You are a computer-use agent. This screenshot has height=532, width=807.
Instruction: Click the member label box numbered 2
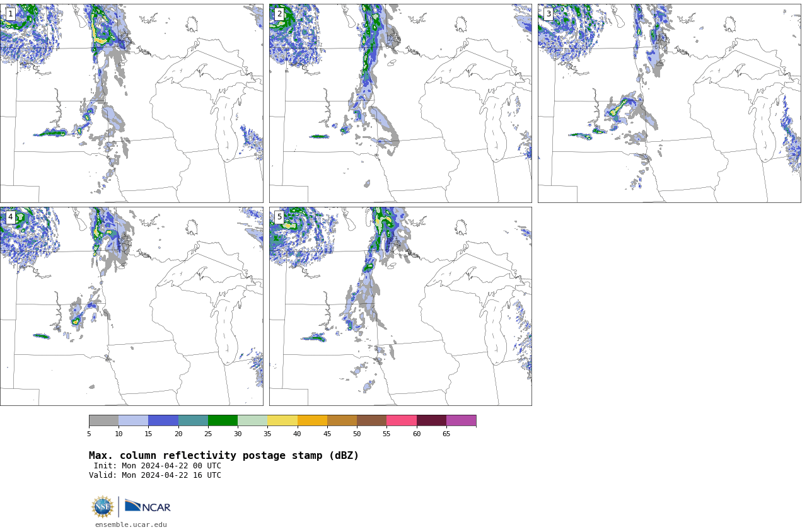pyautogui.click(x=279, y=14)
